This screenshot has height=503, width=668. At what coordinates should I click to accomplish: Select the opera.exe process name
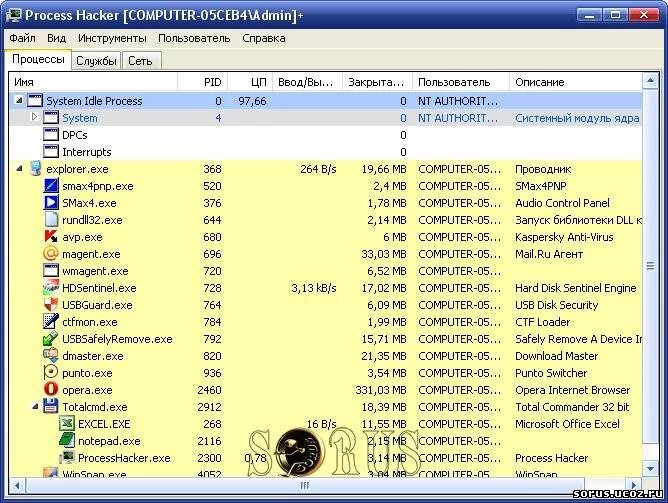[x=87, y=390]
